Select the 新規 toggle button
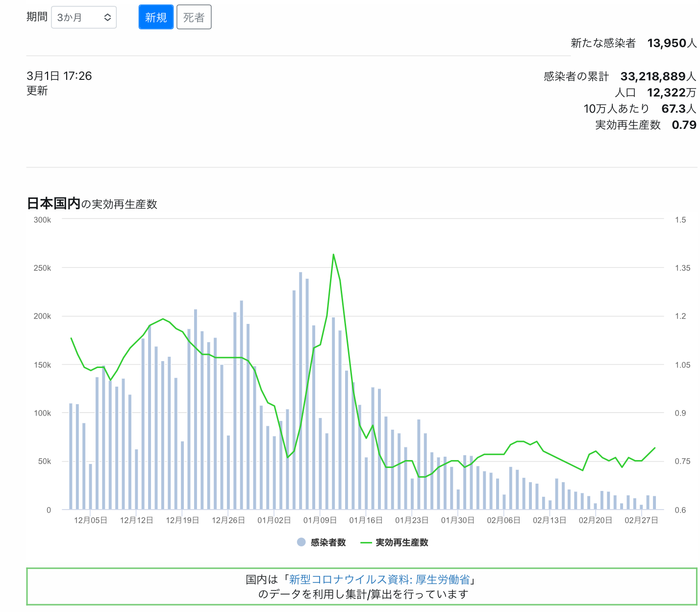The width and height of the screenshot is (700, 612). pyautogui.click(x=156, y=18)
